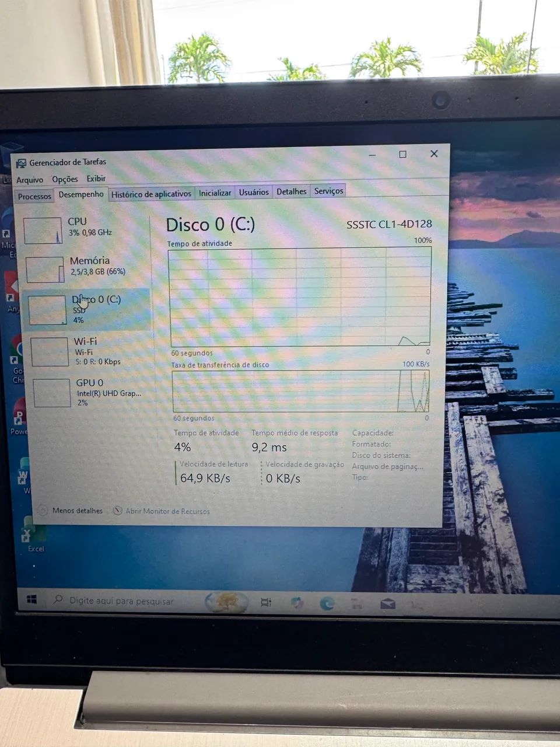Collapse view with Menos detalhes
This screenshot has height=747, width=560.
point(71,511)
